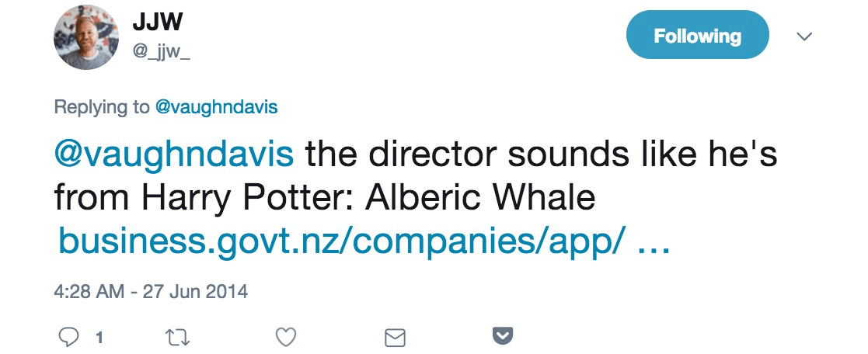Open @vaughndavis in the Replying to line
The image size is (868, 354).
(x=217, y=107)
